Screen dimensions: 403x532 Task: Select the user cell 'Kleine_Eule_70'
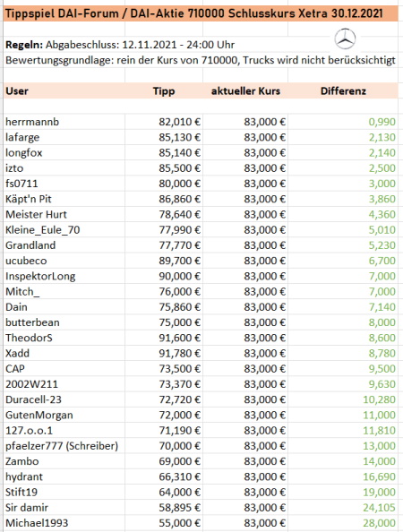[43, 230]
